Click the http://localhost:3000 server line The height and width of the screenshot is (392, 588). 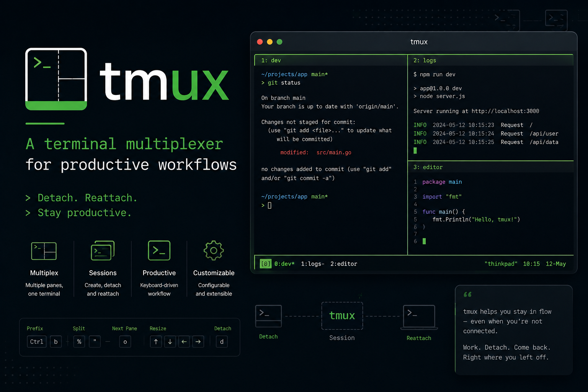(476, 111)
